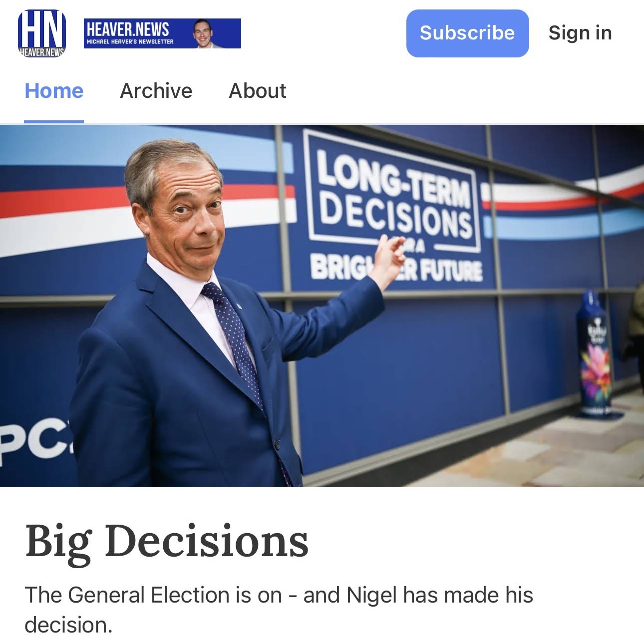Viewport: 644px width, 644px height.
Task: Open the Sign in link
Action: tap(580, 33)
